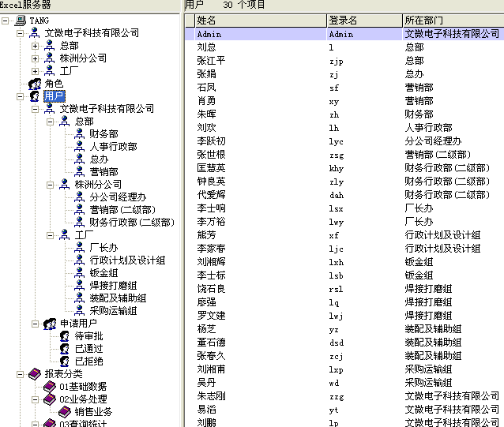Image resolution: width=504 pixels, height=427 pixels.
Task: Click the 待审批 pending user icon
Action: click(65, 336)
